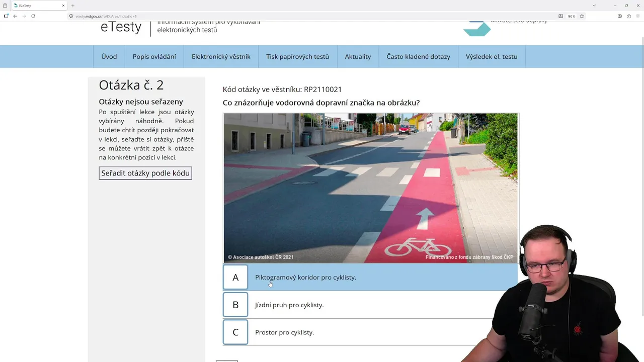The width and height of the screenshot is (644, 362).
Task: Click the Otázky nejsou seřazeny heading
Action: [x=141, y=102]
